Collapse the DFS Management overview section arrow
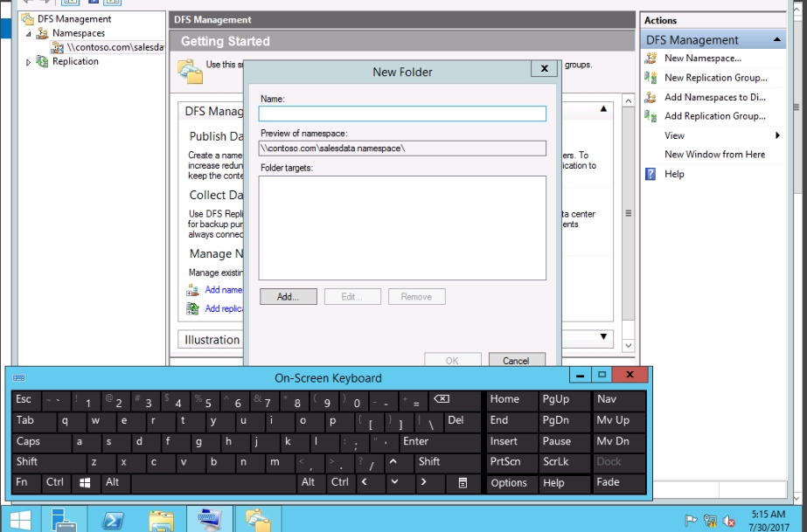The height and width of the screenshot is (532, 807). click(x=603, y=109)
